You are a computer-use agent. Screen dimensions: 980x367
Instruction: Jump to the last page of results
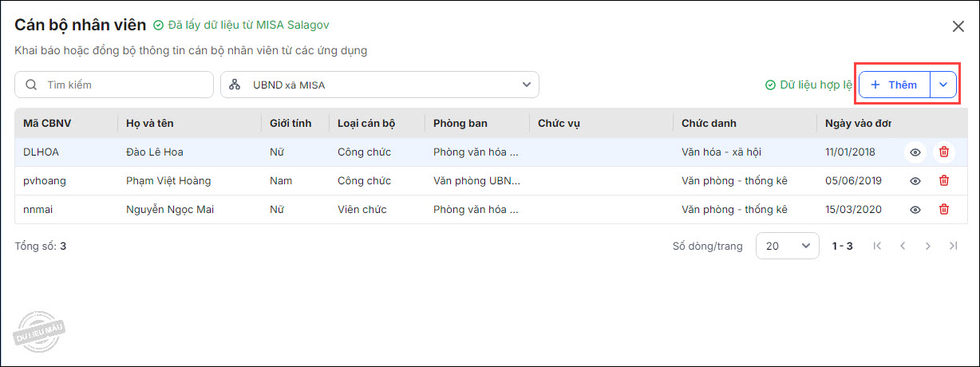(x=953, y=246)
